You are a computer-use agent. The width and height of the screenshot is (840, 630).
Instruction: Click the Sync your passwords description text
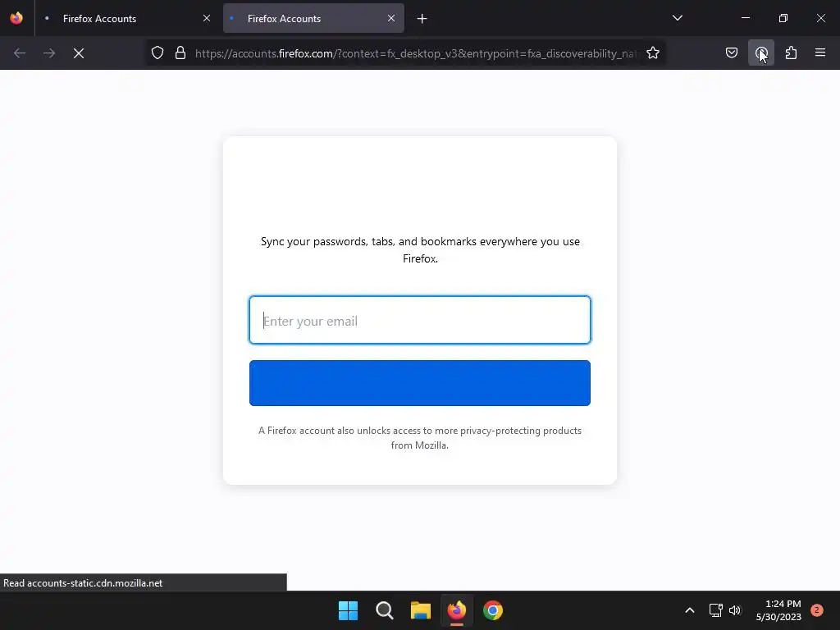[x=420, y=249]
